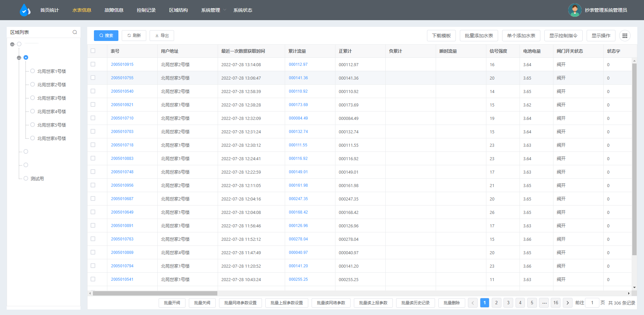The height and width of the screenshot is (315, 644).
Task: Click the pagination ellipsis more pages
Action: pos(544,303)
